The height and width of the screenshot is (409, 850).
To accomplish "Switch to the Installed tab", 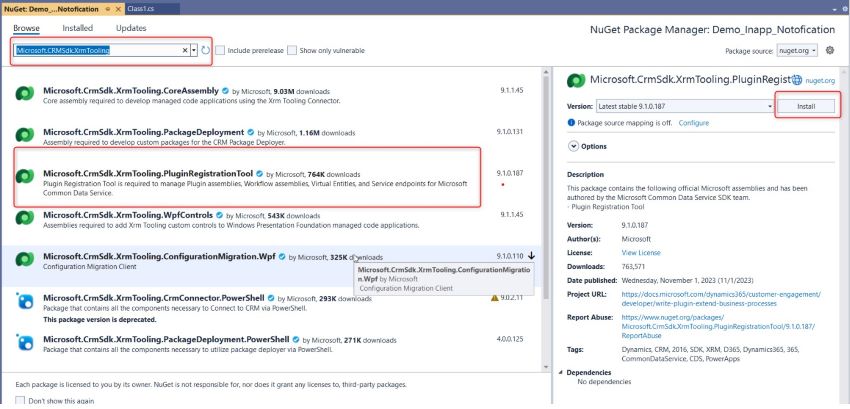I will pyautogui.click(x=78, y=28).
